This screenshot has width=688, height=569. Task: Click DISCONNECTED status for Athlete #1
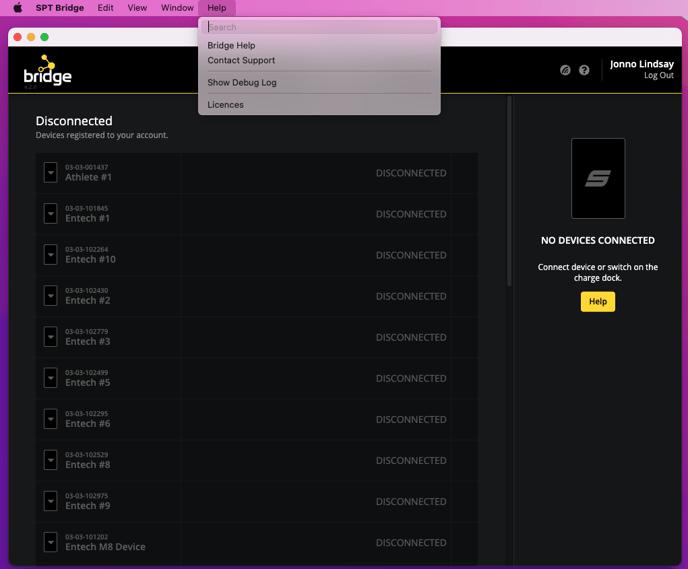coord(411,173)
